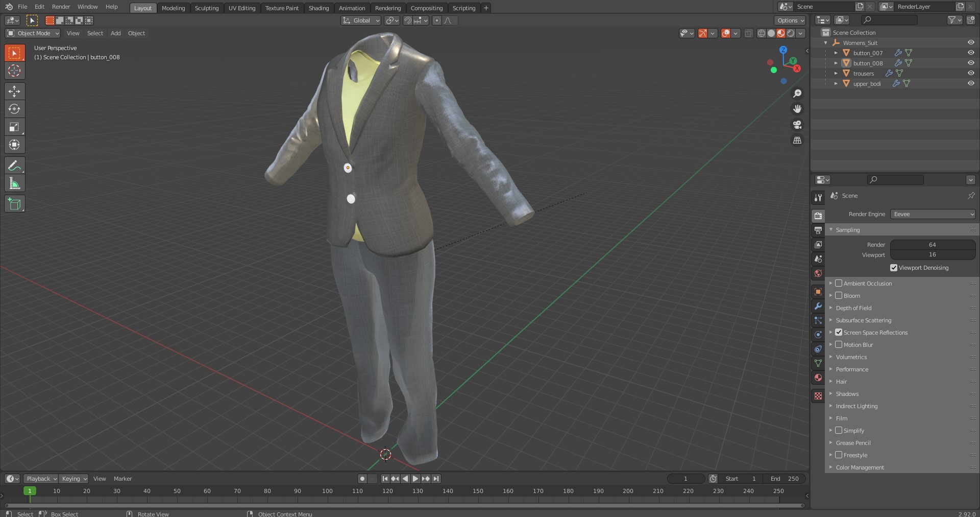Select button_008 in the outliner
Screen dimensions: 980x517
868,63
